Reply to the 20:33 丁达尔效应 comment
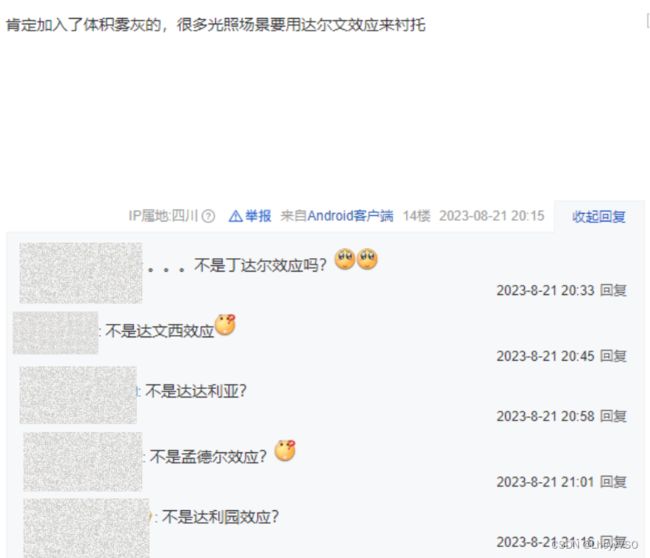This screenshot has height=558, width=650. coord(613,290)
